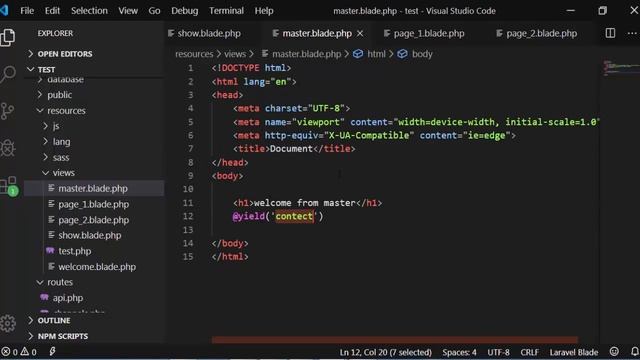Click the live share plug icon in status bar
Screen dimensions: 640x360
52,351
